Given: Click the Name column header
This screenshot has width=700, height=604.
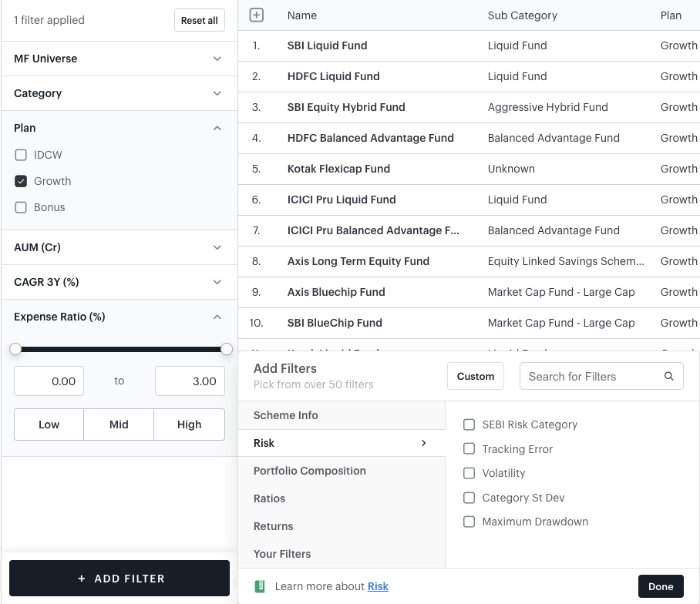Looking at the screenshot, I should (x=301, y=15).
